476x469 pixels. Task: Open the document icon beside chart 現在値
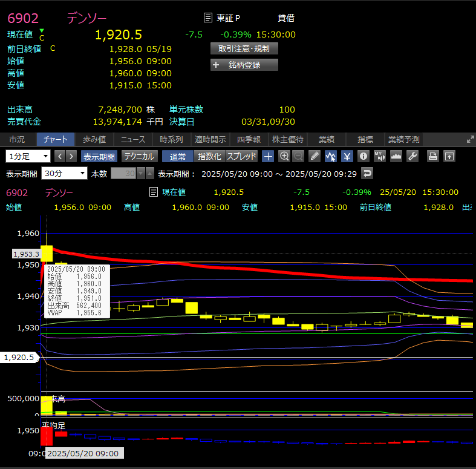tap(154, 192)
